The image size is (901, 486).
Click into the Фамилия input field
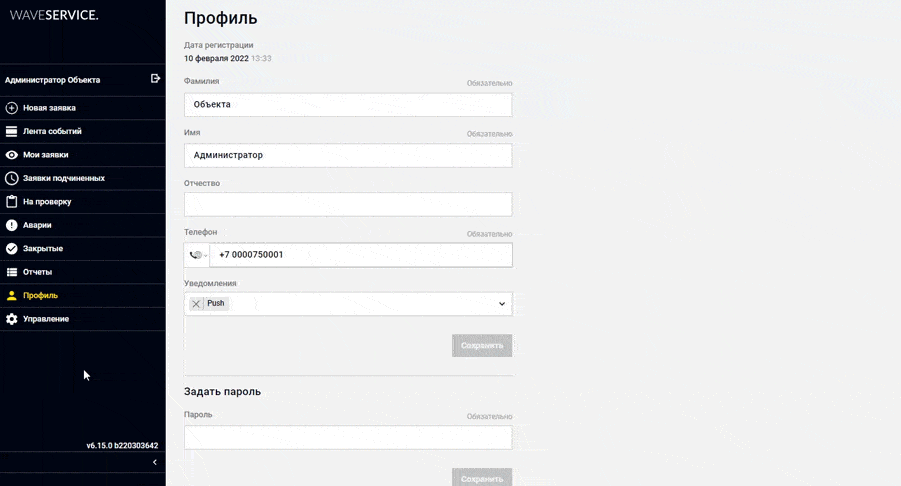(348, 105)
